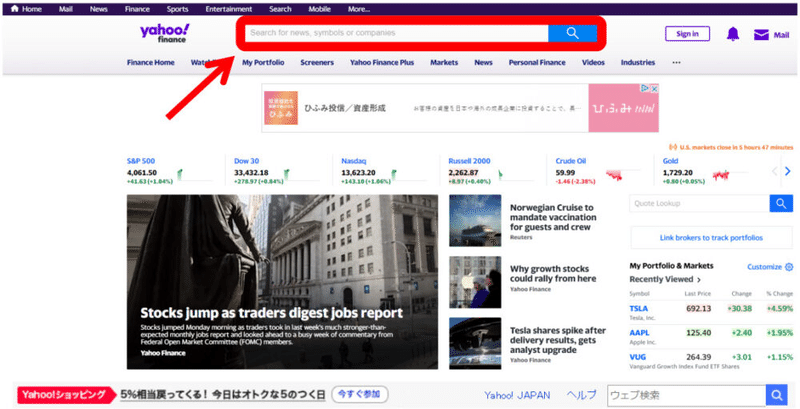Image resolution: width=800 pixels, height=409 pixels.
Task: Click the Quote Lookup input field
Action: [699, 203]
